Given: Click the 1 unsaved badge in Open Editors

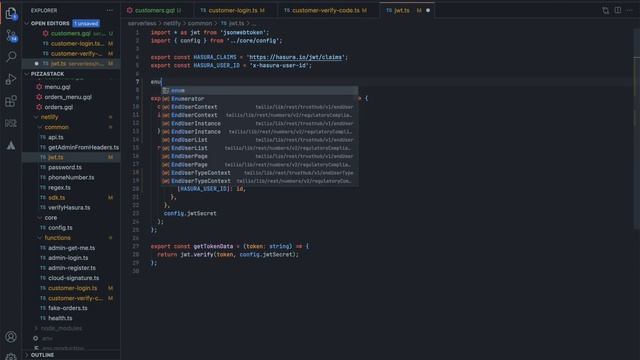Looking at the screenshot, I should (x=86, y=23).
